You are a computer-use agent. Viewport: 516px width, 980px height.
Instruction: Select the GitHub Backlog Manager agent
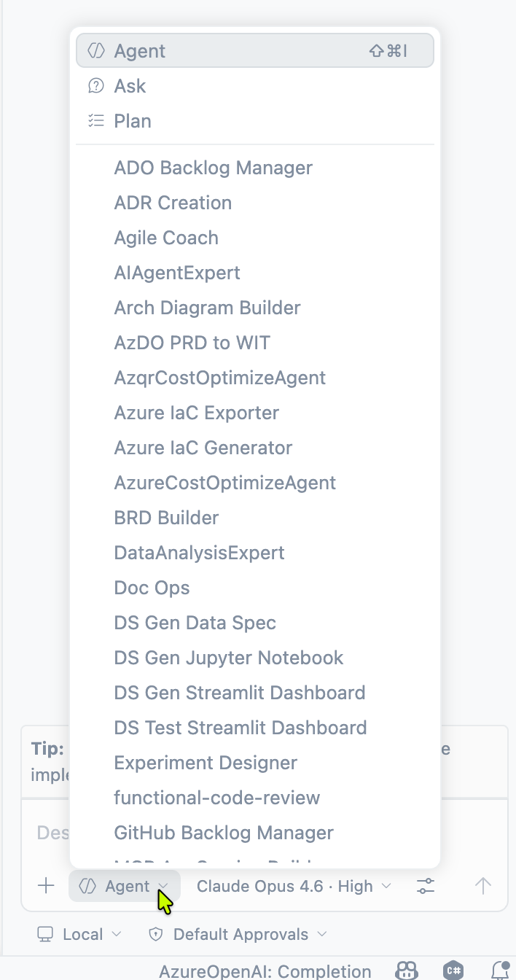click(x=224, y=833)
